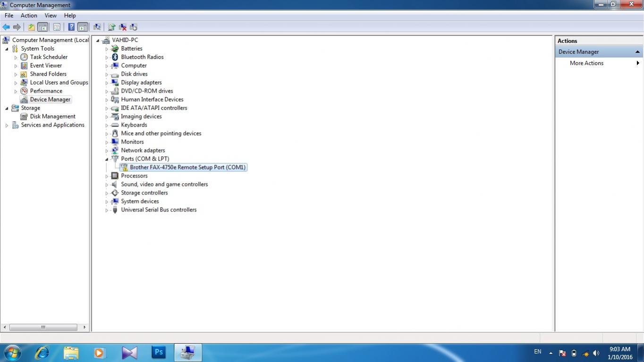This screenshot has height=362, width=644.
Task: Click the left pane horizontal scrollbar thumb
Action: pyautogui.click(x=43, y=327)
